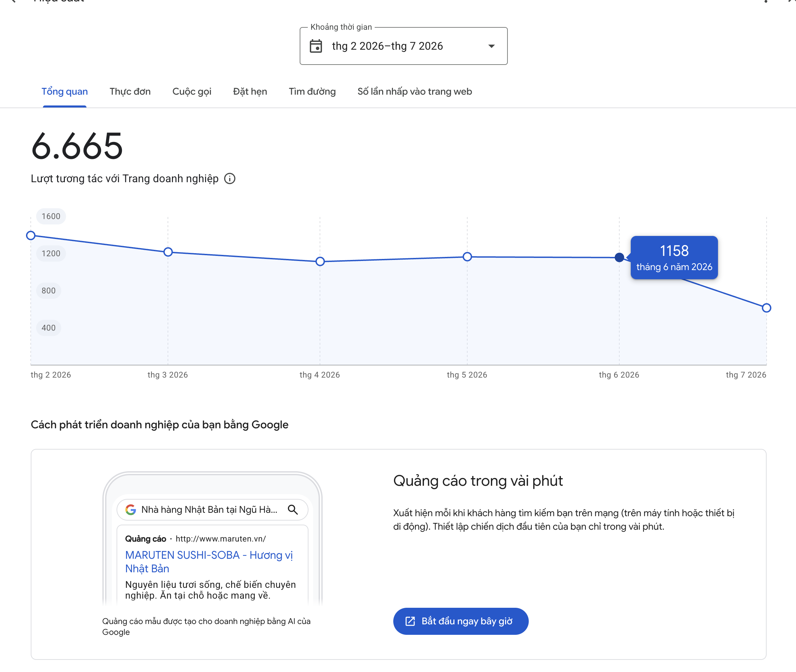Click the 400 y-axis label
This screenshot has width=796, height=672.
tap(49, 328)
